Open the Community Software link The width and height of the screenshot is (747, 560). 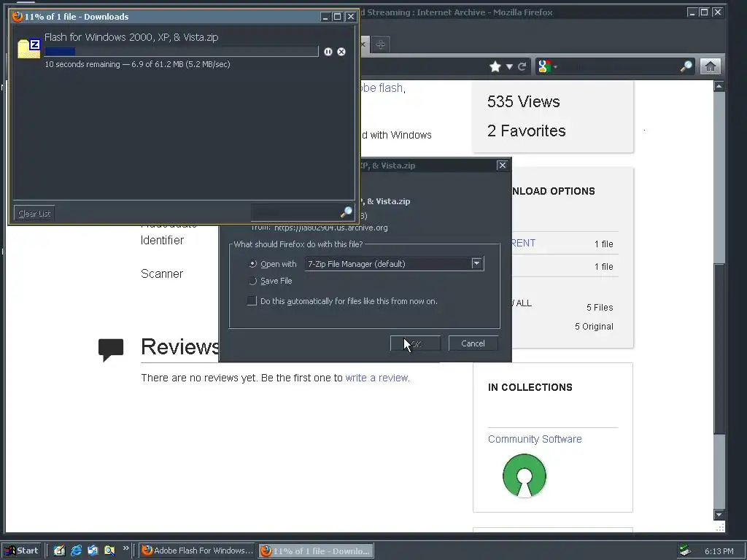pos(535,439)
